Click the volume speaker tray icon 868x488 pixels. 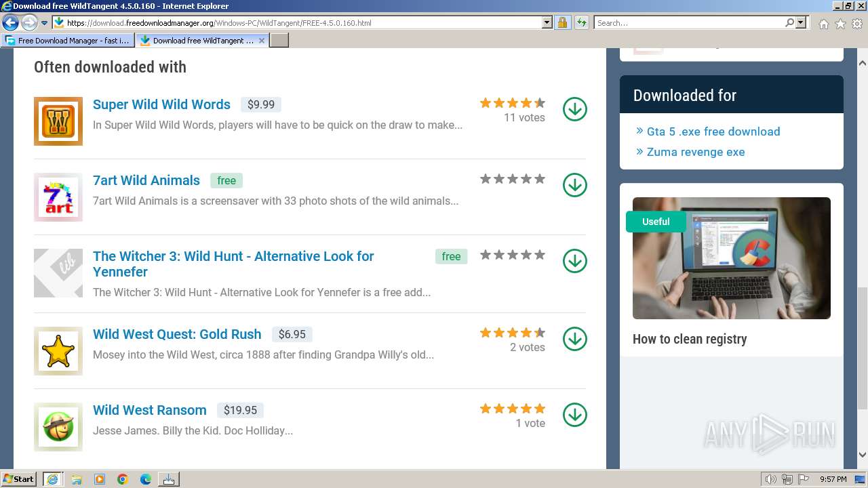(771, 479)
